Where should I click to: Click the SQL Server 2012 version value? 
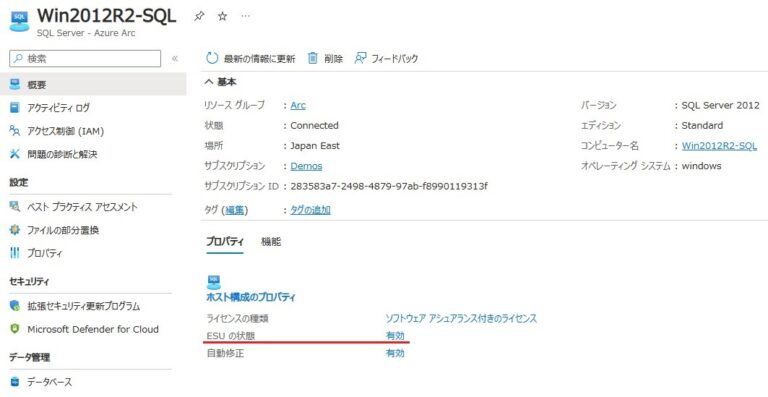(x=720, y=105)
